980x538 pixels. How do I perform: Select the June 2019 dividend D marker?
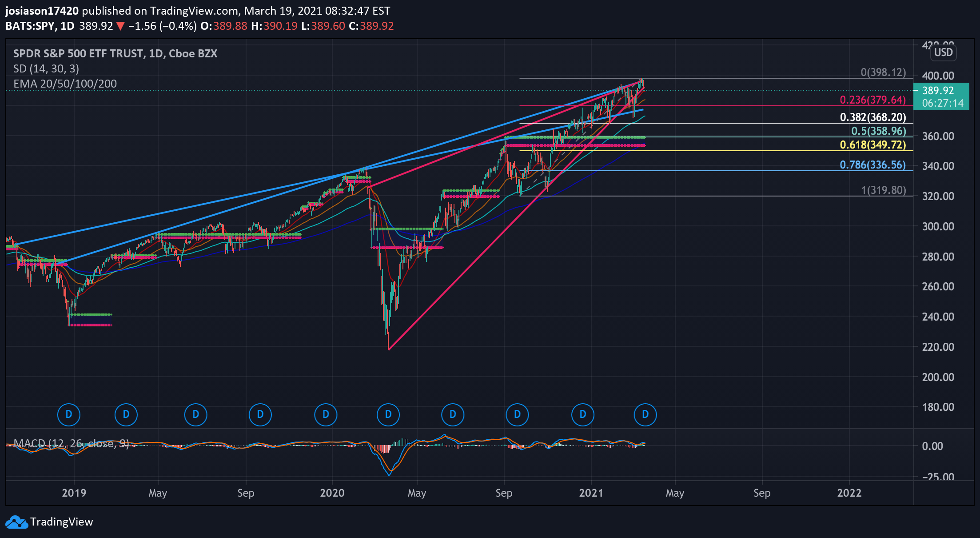click(x=195, y=414)
